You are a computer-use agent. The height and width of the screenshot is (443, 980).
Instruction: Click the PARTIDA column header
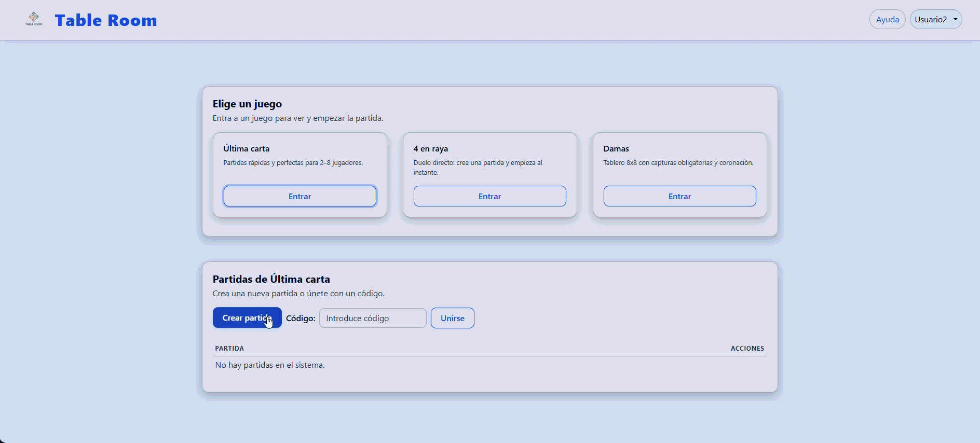click(x=229, y=349)
